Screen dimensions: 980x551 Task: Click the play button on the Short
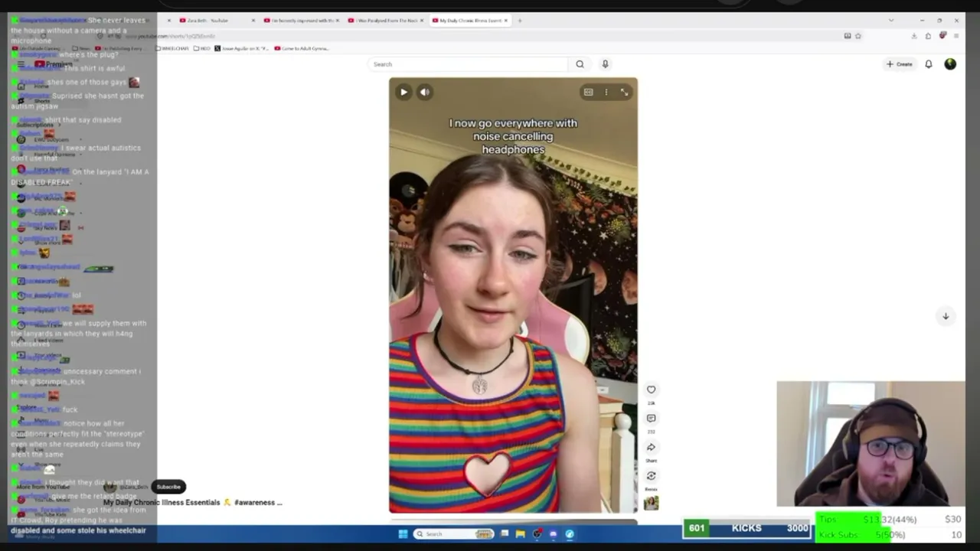(x=403, y=92)
